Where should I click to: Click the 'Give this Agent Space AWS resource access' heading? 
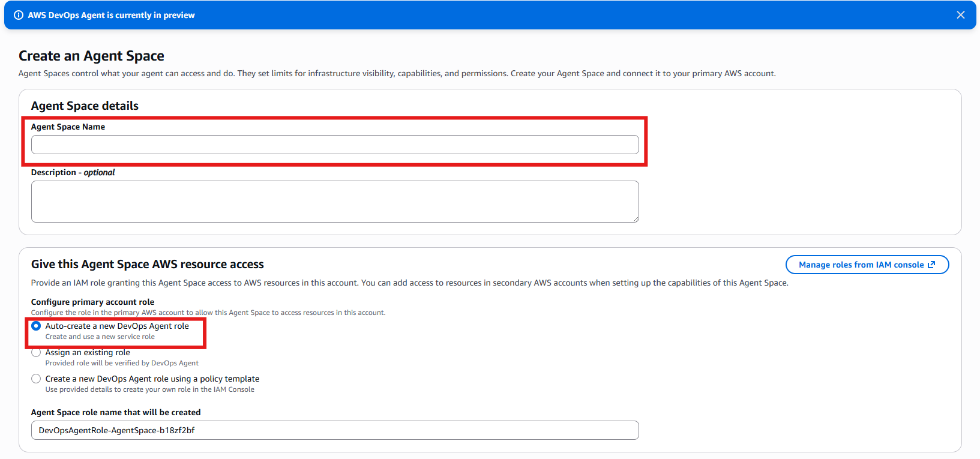[x=147, y=264]
